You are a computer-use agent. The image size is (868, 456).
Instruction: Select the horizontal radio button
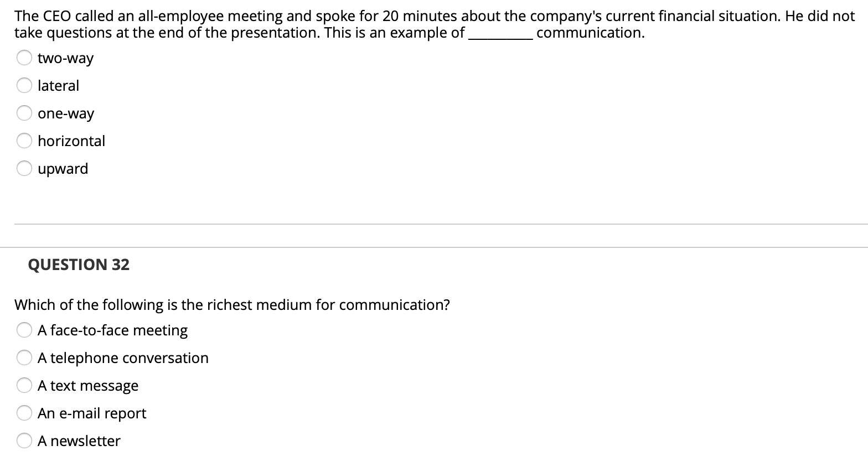(x=24, y=141)
